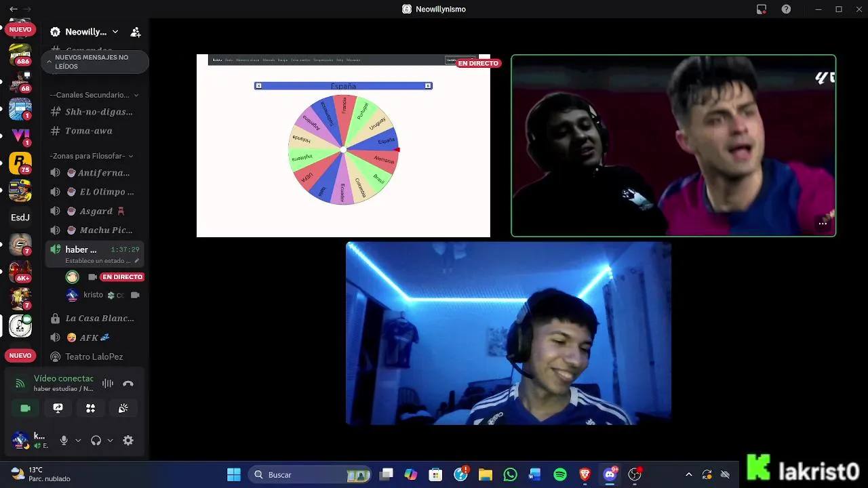The width and height of the screenshot is (868, 488).
Task: Focus the bottom webcam video tile
Action: (x=509, y=333)
